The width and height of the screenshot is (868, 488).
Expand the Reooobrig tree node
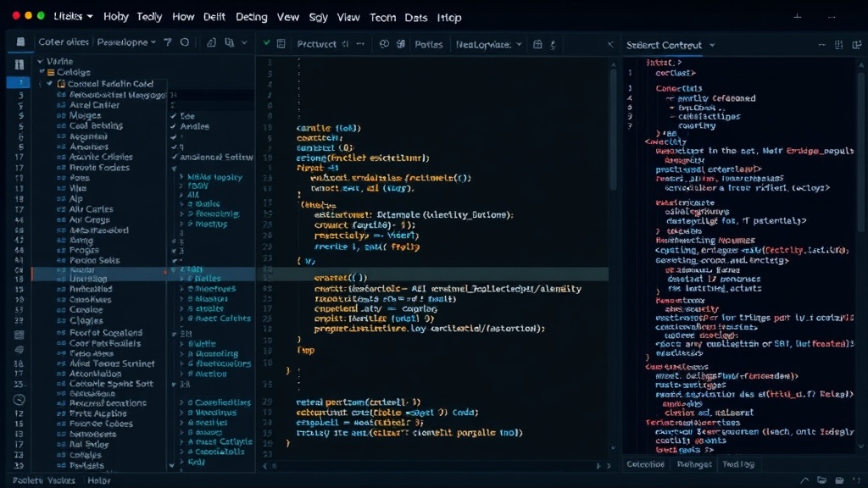181,213
